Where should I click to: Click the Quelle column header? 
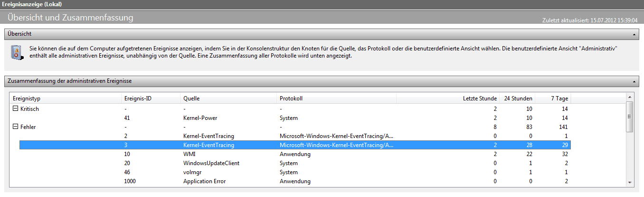click(x=228, y=98)
